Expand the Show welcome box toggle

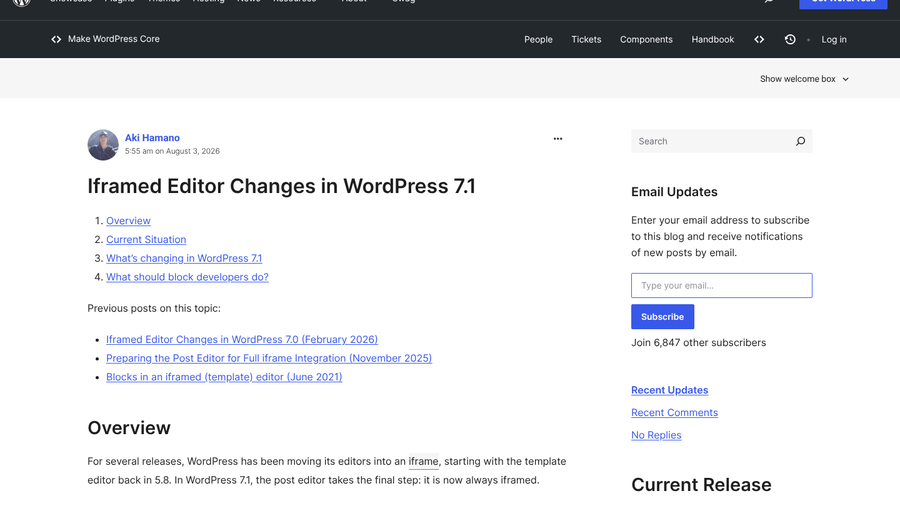[x=804, y=79]
